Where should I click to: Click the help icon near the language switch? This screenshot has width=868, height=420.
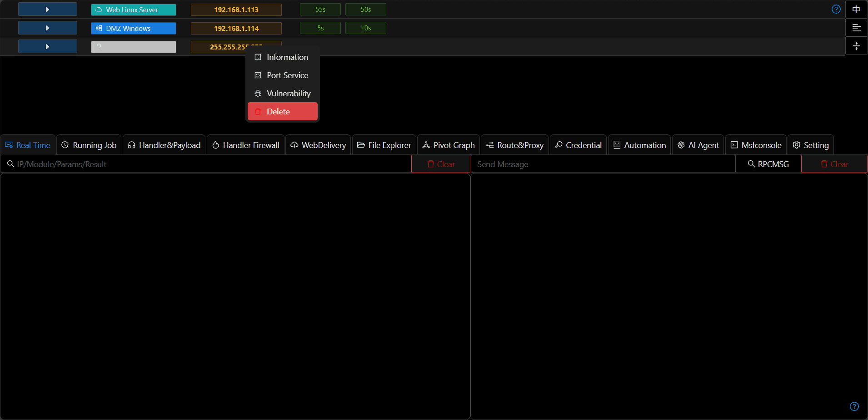click(836, 9)
